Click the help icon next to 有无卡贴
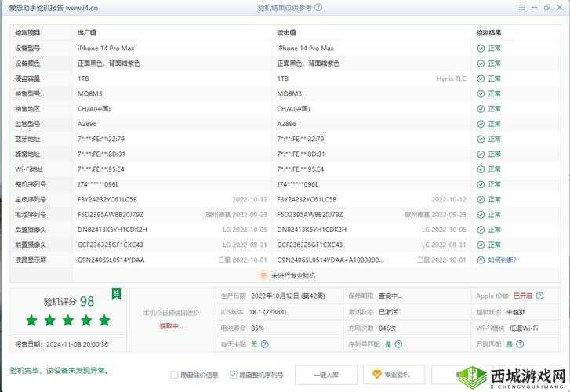This screenshot has height=392, width=570. (x=265, y=344)
